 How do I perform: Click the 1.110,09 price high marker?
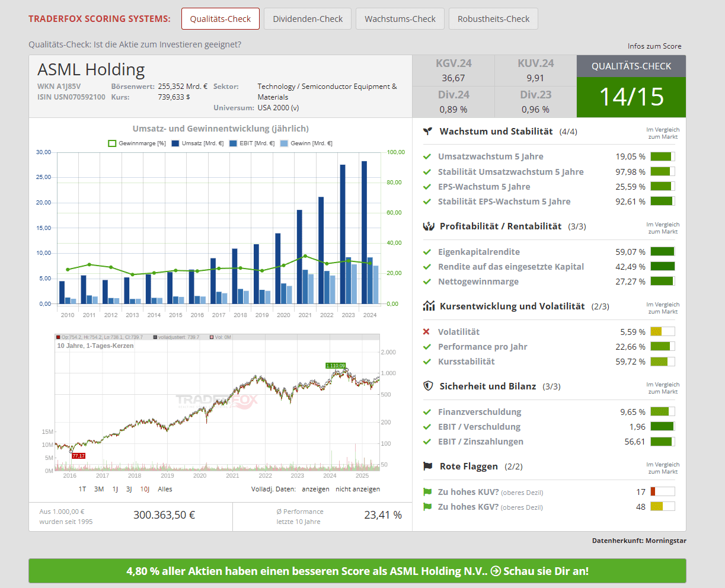point(335,366)
